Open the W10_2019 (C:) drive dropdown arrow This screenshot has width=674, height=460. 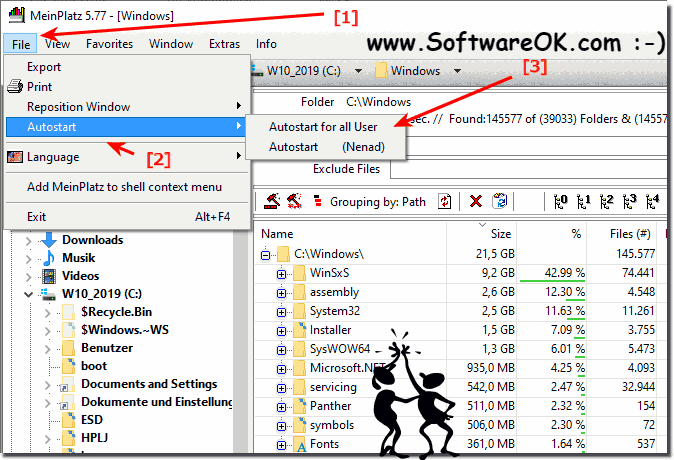tap(358, 71)
